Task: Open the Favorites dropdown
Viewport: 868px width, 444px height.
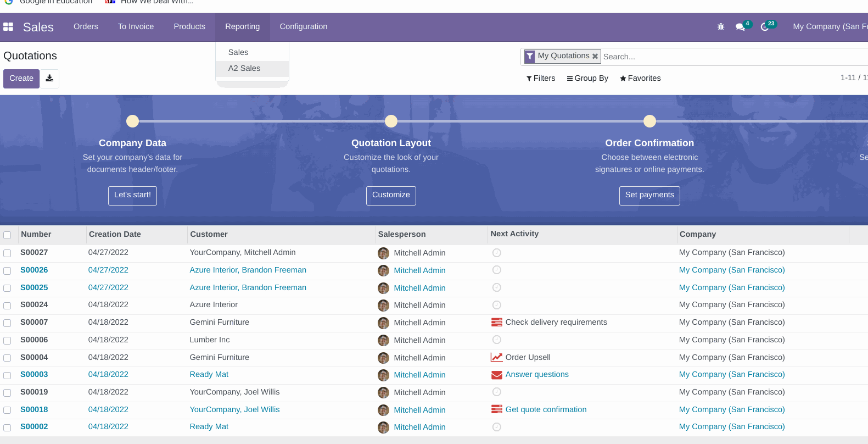Action: pos(640,78)
